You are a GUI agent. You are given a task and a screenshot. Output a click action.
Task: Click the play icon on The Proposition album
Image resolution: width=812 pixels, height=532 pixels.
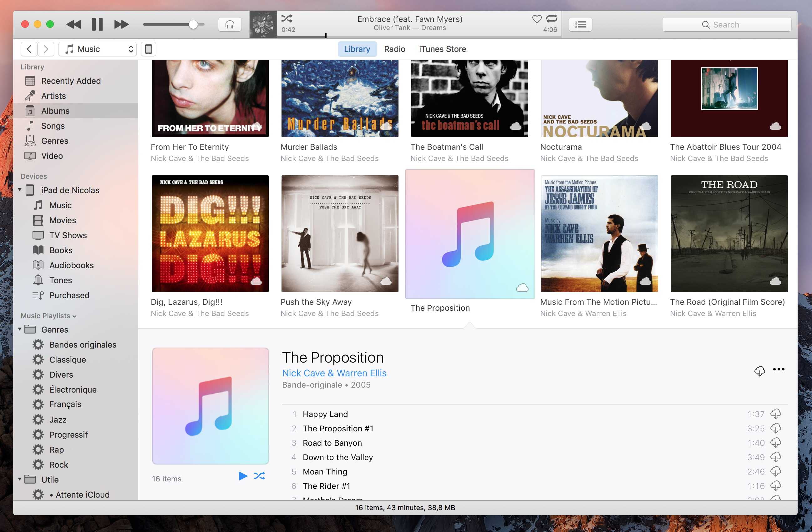(242, 475)
